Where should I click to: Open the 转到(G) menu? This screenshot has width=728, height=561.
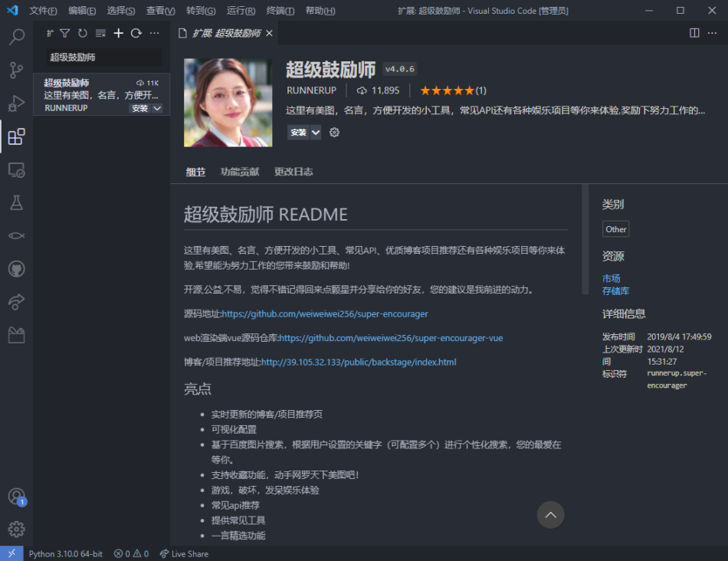pyautogui.click(x=201, y=11)
